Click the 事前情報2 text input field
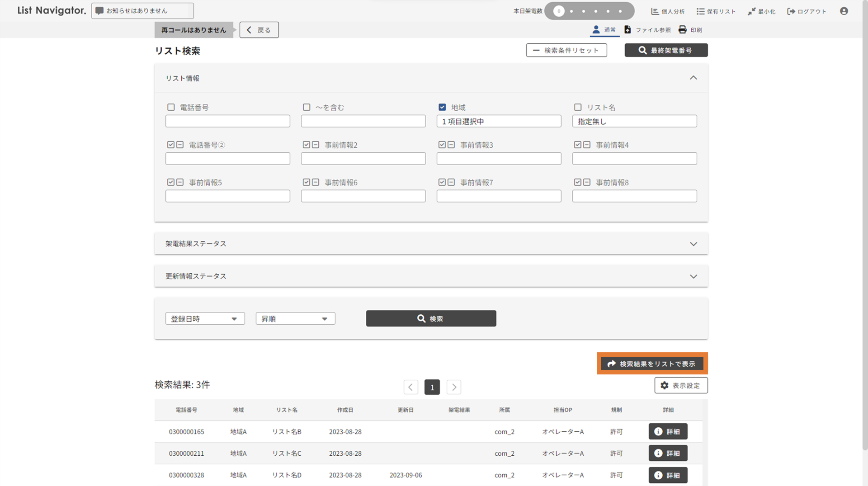 pos(363,159)
